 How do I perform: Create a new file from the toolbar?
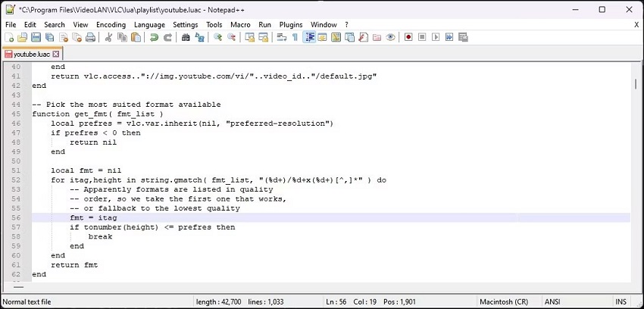point(9,37)
